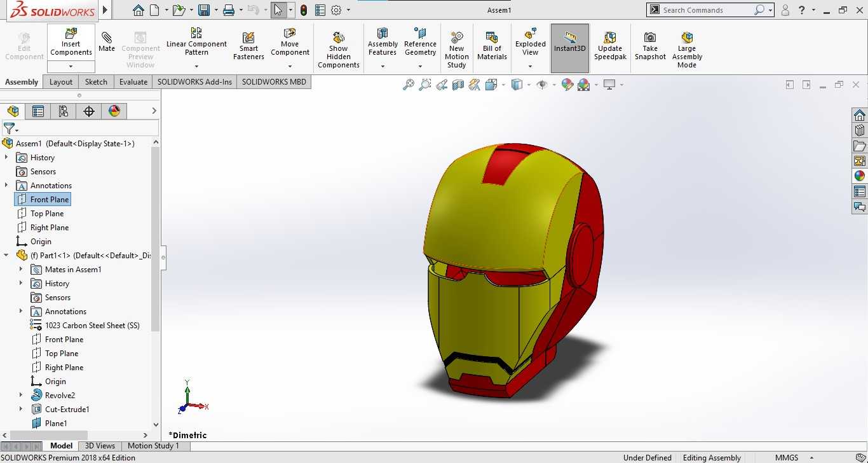868x463 pixels.
Task: Click the Zoom to Fit icon
Action: click(409, 85)
